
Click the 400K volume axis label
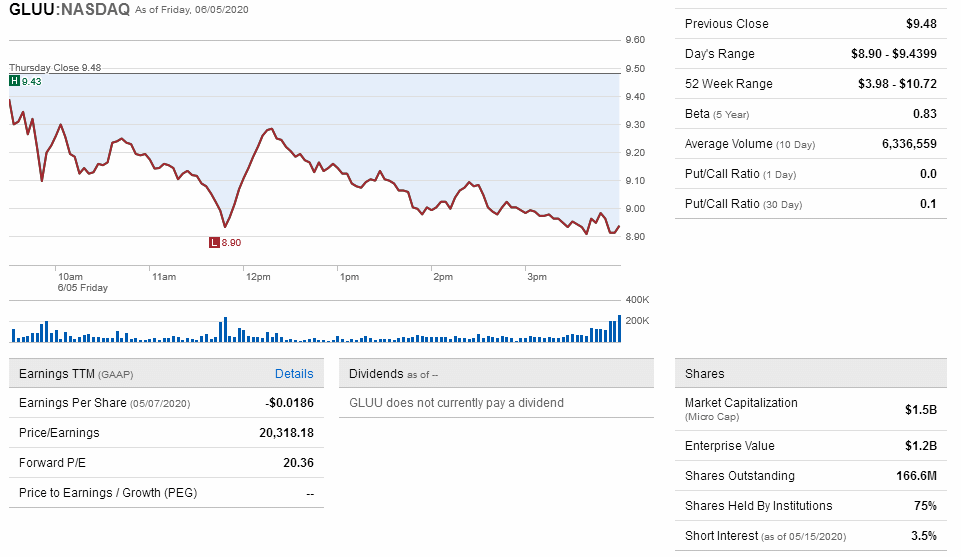click(x=637, y=300)
